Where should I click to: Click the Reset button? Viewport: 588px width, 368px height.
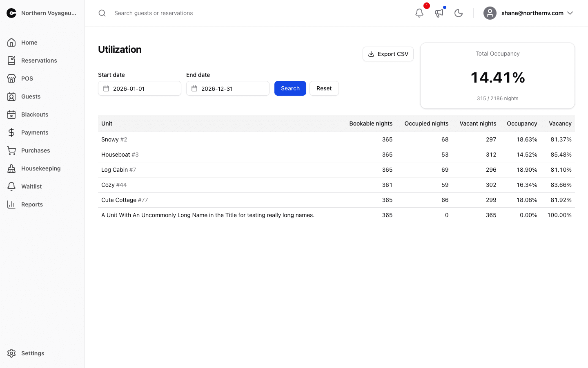pyautogui.click(x=324, y=88)
